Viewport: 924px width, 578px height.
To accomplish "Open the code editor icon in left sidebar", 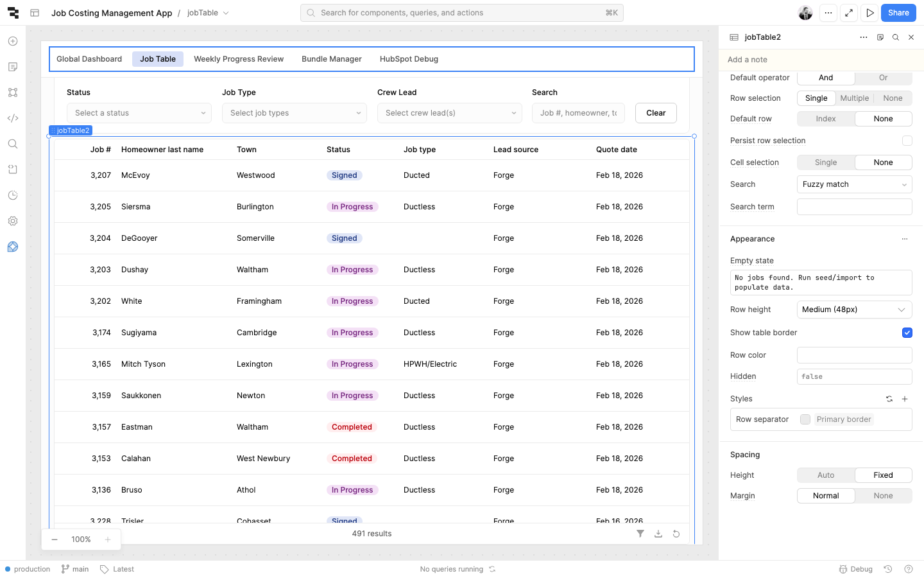I will [13, 118].
